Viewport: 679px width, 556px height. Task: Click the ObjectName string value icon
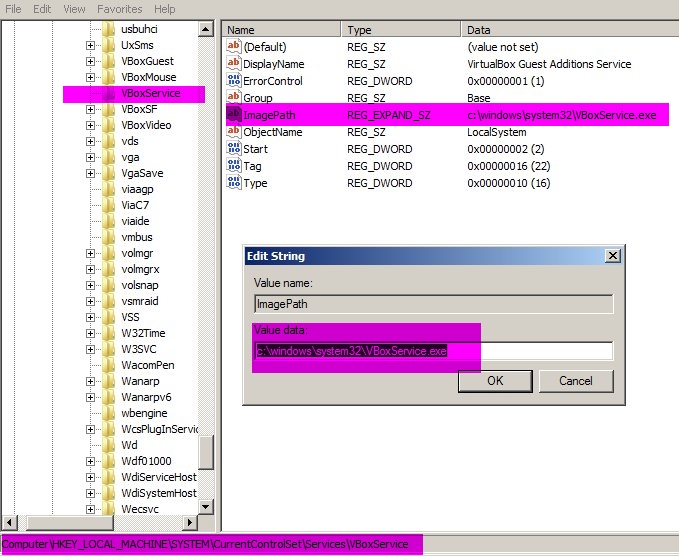coord(233,131)
